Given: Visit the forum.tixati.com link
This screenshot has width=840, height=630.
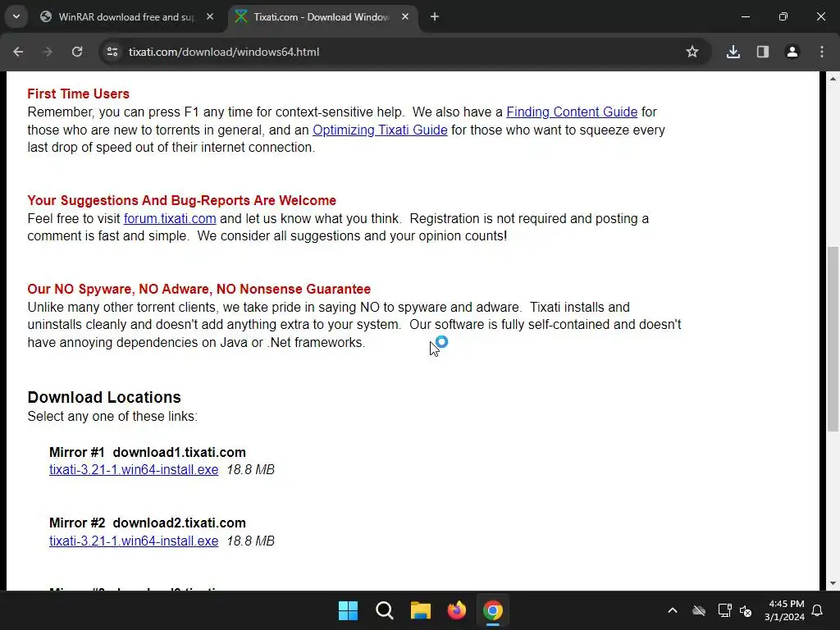Looking at the screenshot, I should [x=170, y=218].
